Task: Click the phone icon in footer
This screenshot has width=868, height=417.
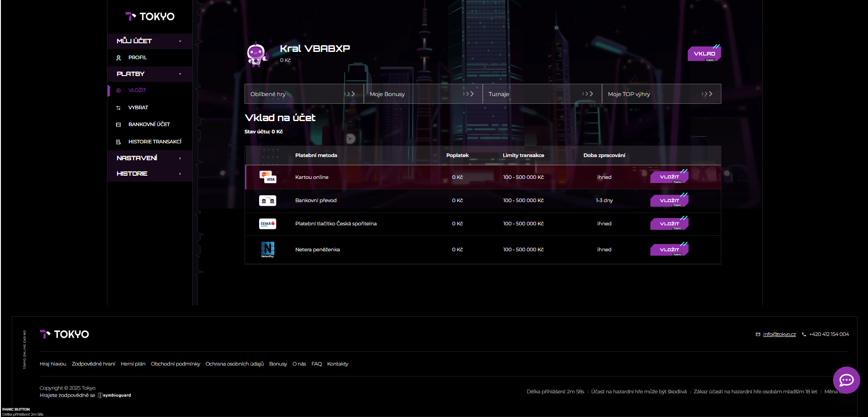Action: point(804,334)
